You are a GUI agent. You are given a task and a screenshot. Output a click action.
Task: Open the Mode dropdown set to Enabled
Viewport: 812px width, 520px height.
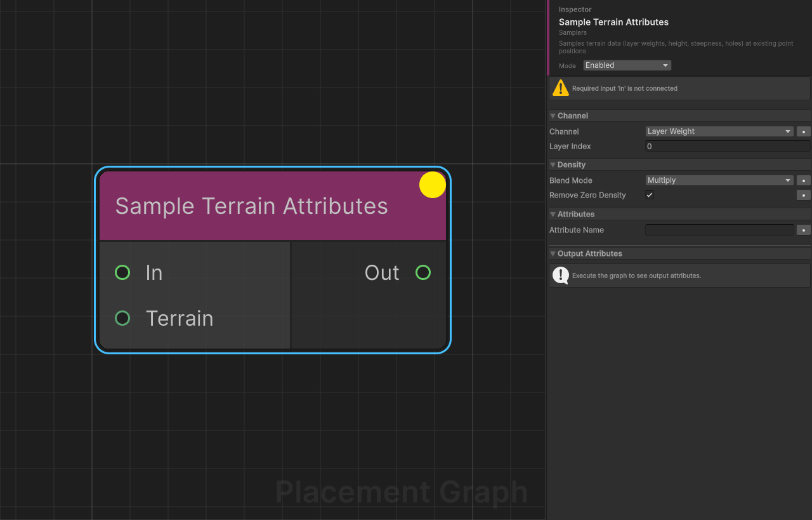click(627, 65)
